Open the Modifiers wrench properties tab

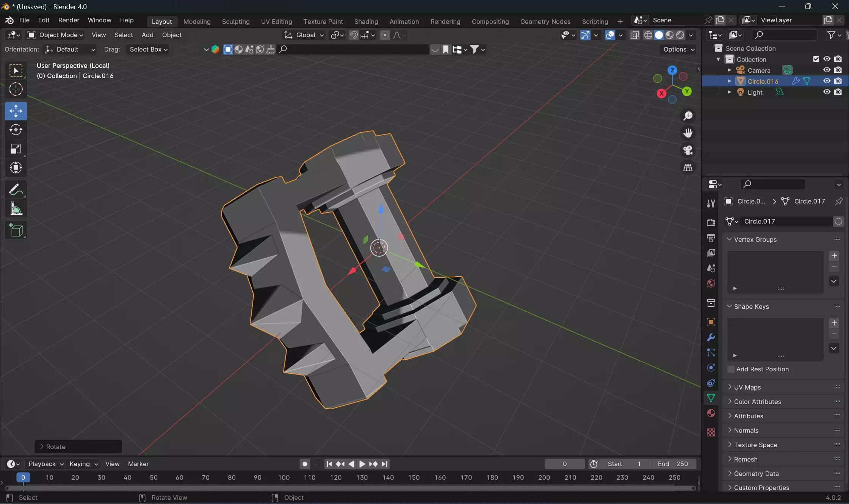711,337
